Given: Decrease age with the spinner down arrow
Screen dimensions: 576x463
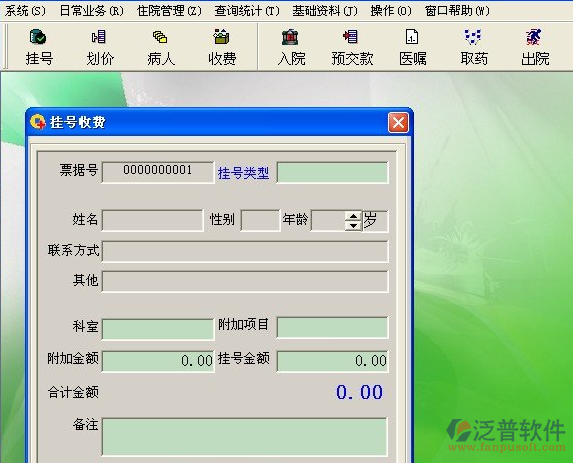Looking at the screenshot, I should coord(353,225).
